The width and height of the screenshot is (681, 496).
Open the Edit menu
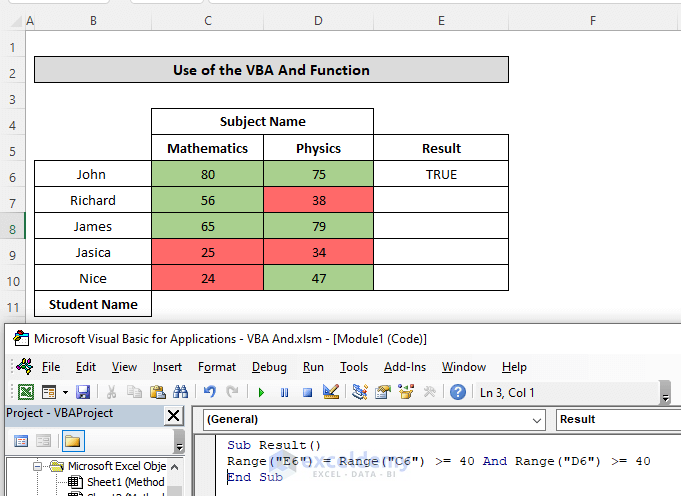[x=86, y=367]
